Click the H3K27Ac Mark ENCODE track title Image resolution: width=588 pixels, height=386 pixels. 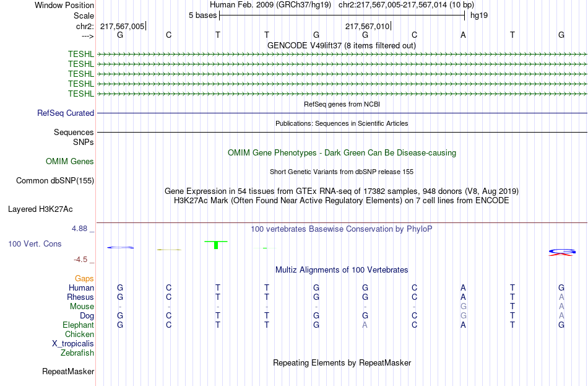point(342,201)
